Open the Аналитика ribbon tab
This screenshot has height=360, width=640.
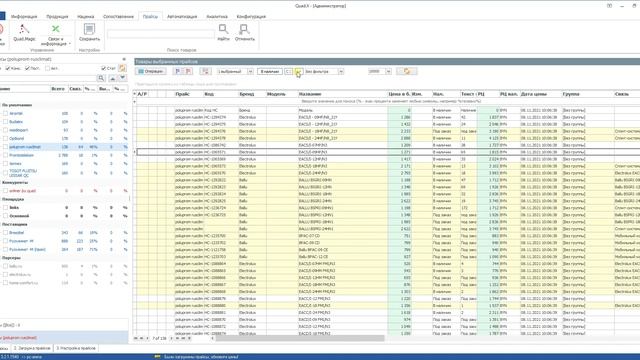[x=217, y=16]
